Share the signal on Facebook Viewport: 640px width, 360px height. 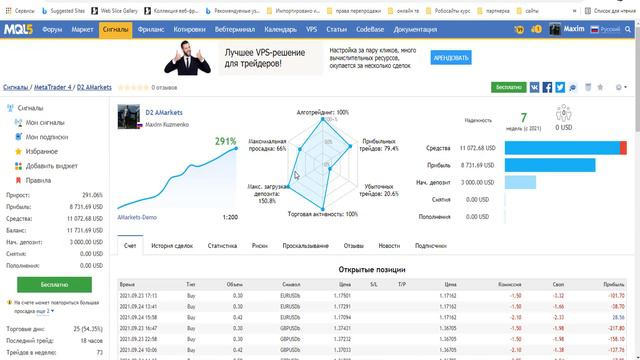pyautogui.click(x=547, y=87)
